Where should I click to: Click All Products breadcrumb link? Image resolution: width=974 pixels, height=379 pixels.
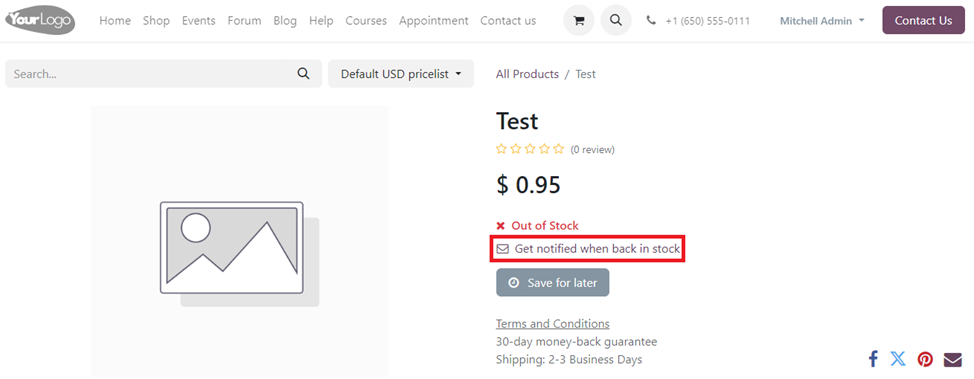(x=527, y=74)
